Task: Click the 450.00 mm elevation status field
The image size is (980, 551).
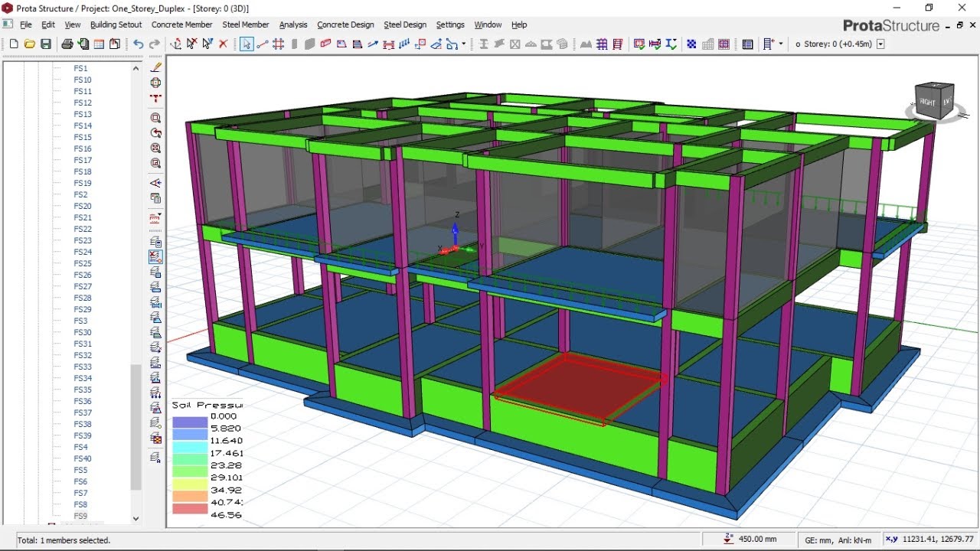Action: 750,540
